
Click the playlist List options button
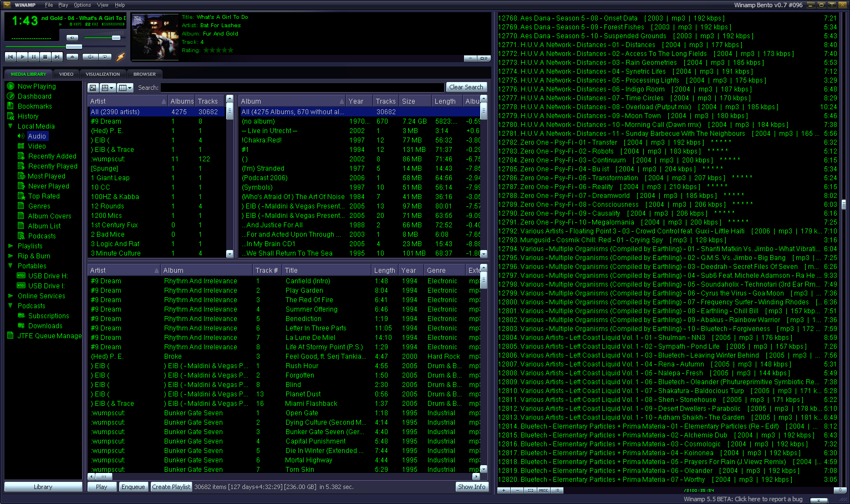(557, 490)
